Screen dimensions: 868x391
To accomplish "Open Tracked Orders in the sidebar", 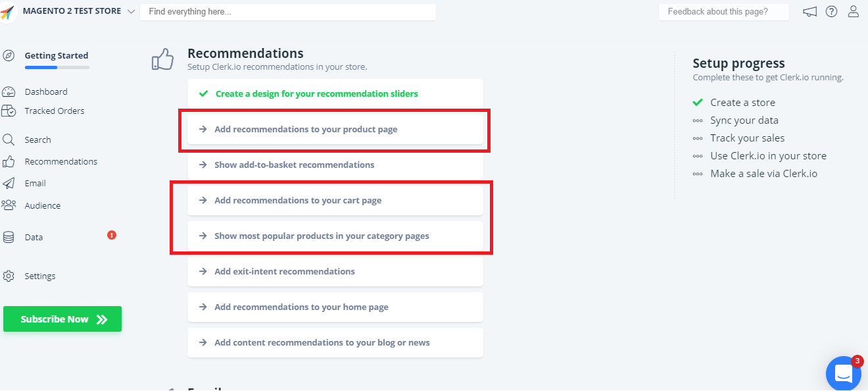I will point(54,111).
